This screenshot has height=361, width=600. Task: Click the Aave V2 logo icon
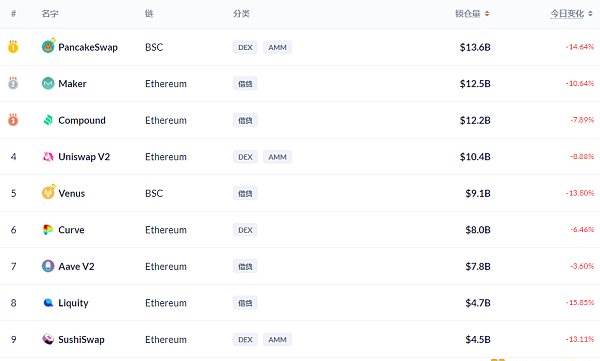(x=48, y=266)
